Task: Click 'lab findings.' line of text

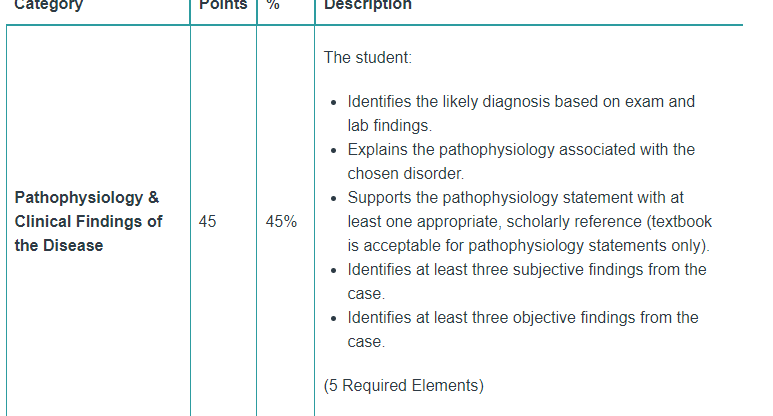Action: [x=389, y=126]
